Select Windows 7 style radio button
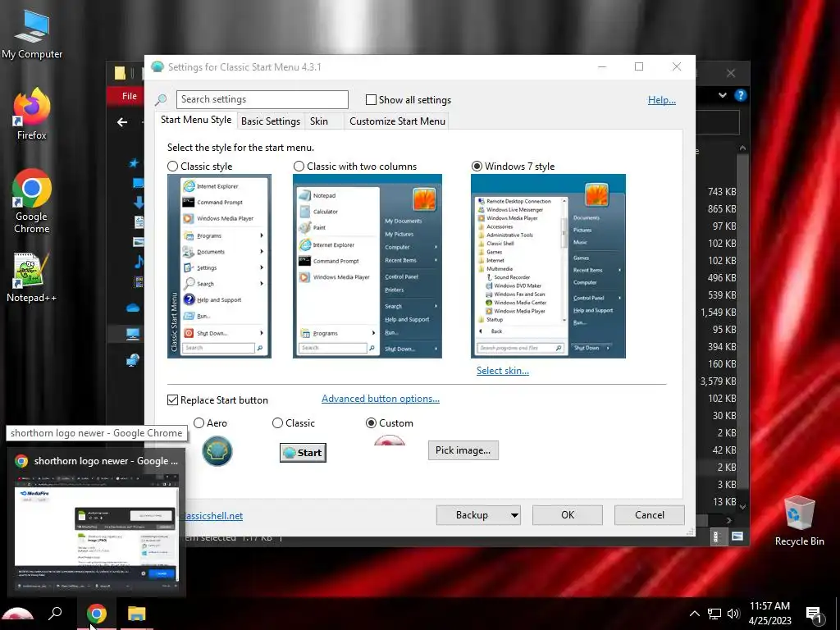The image size is (840, 630). click(x=477, y=166)
